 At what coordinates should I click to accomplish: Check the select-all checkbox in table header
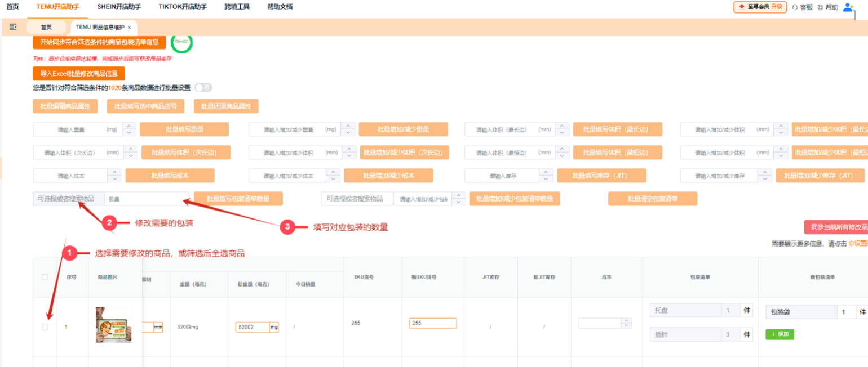[x=45, y=278]
